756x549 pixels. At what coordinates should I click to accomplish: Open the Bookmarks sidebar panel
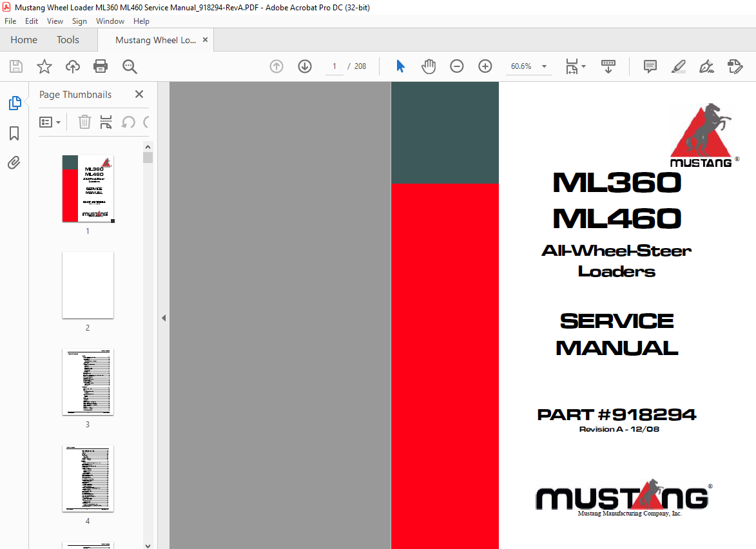[x=14, y=133]
